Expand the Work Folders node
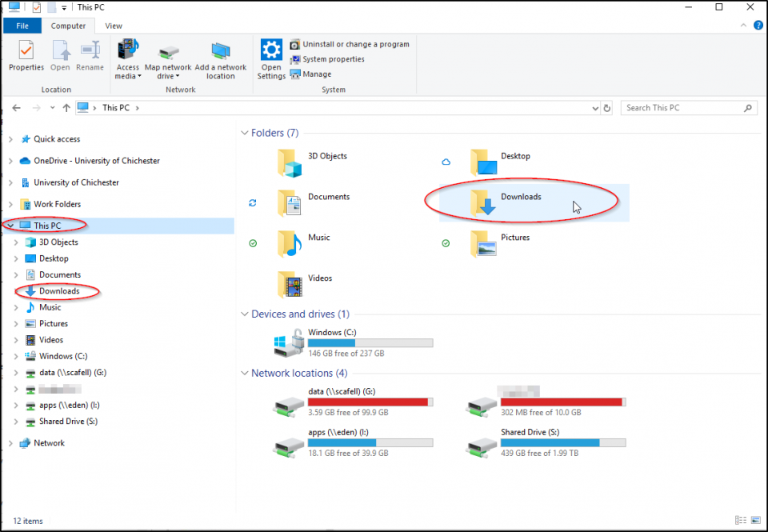 point(10,204)
